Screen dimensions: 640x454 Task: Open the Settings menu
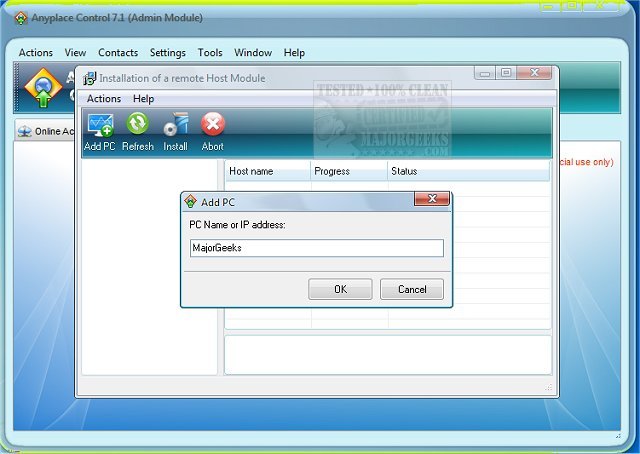168,53
